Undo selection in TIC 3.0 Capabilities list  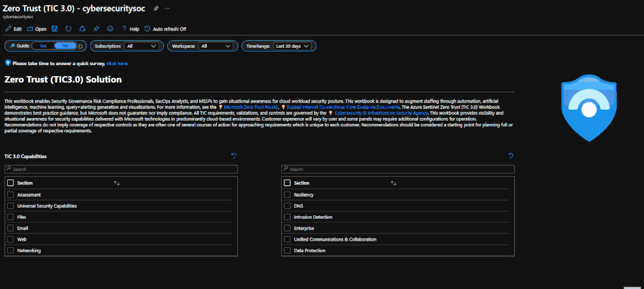coord(234,155)
